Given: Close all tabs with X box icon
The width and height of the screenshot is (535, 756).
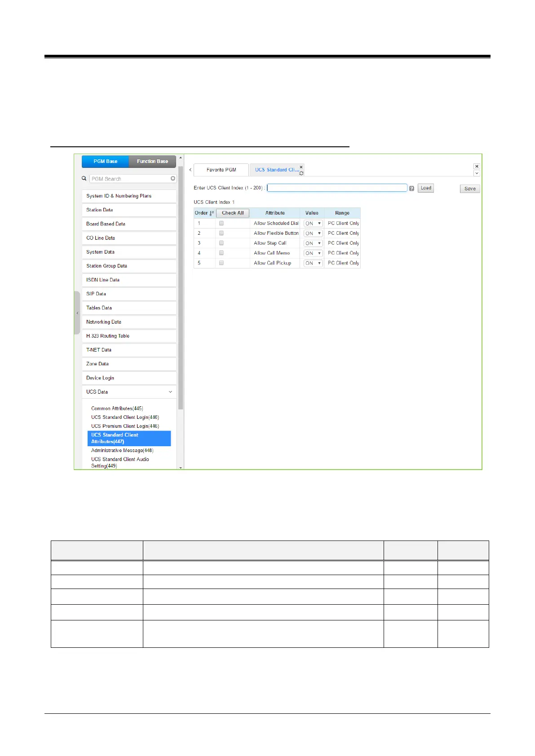Looking at the screenshot, I should [477, 167].
